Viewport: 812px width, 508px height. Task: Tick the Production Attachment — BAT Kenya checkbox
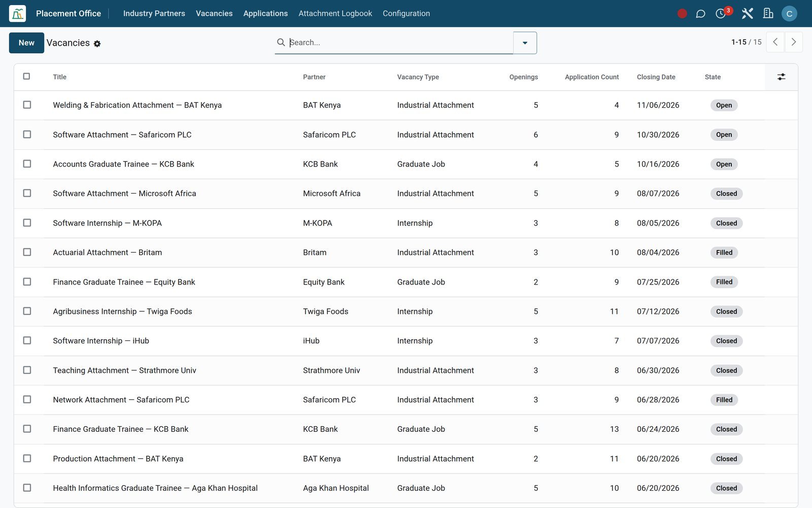(27, 458)
